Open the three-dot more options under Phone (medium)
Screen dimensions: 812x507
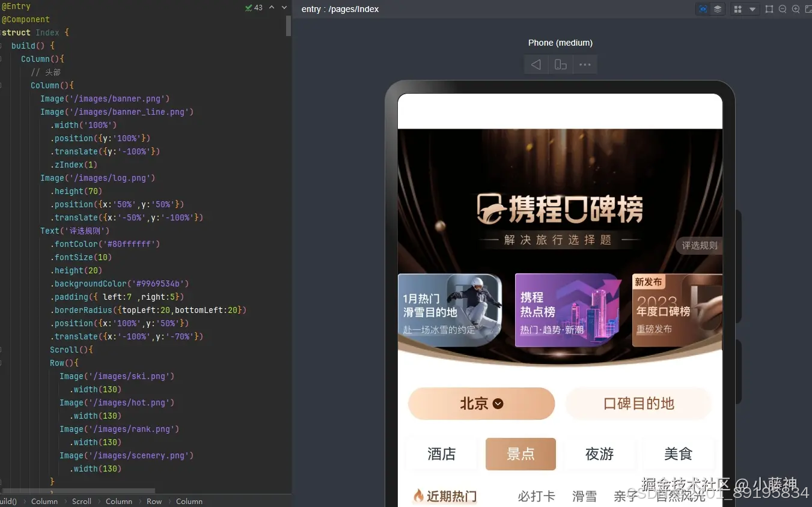pyautogui.click(x=585, y=64)
